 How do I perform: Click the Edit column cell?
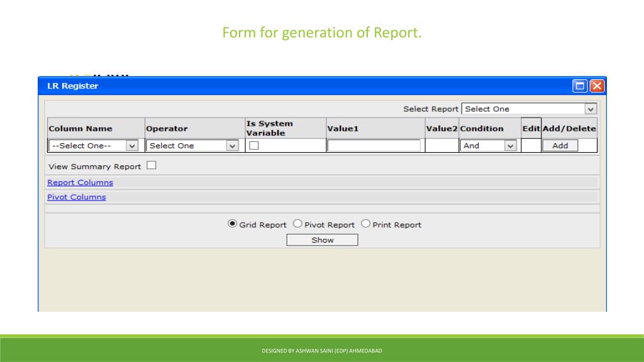pos(531,146)
